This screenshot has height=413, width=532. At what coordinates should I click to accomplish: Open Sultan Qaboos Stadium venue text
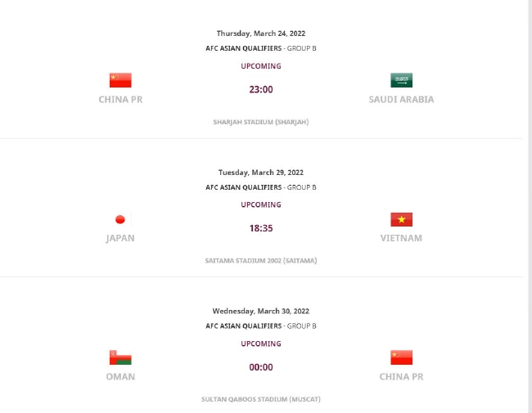tap(261, 399)
